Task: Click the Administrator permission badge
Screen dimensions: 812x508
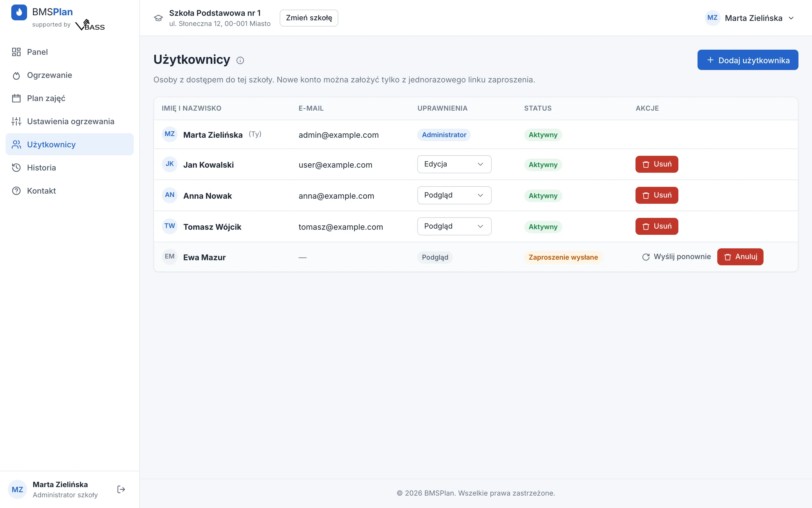Action: 444,135
